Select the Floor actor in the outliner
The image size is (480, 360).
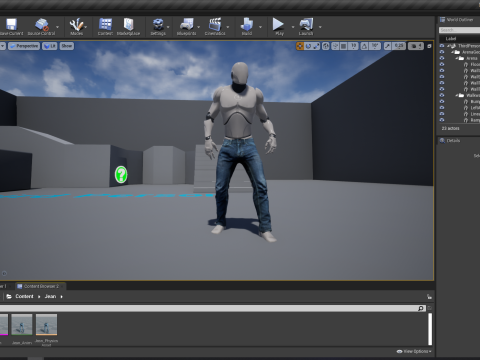(475, 64)
